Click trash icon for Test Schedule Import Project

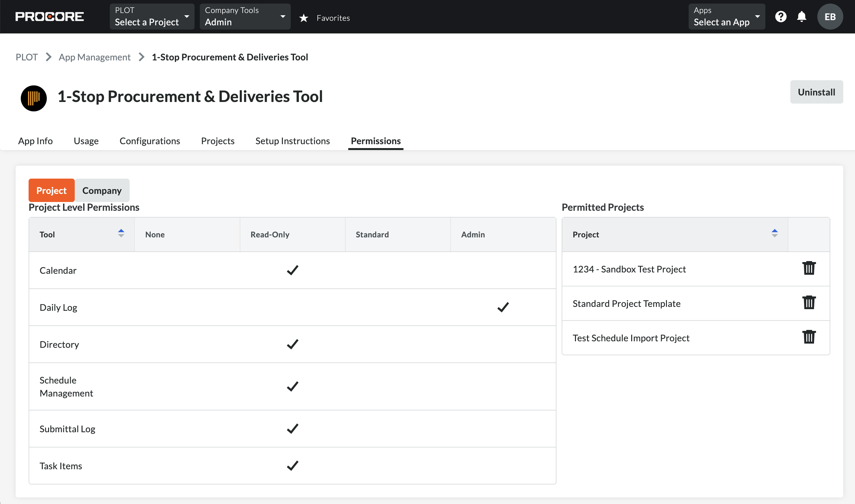tap(809, 337)
